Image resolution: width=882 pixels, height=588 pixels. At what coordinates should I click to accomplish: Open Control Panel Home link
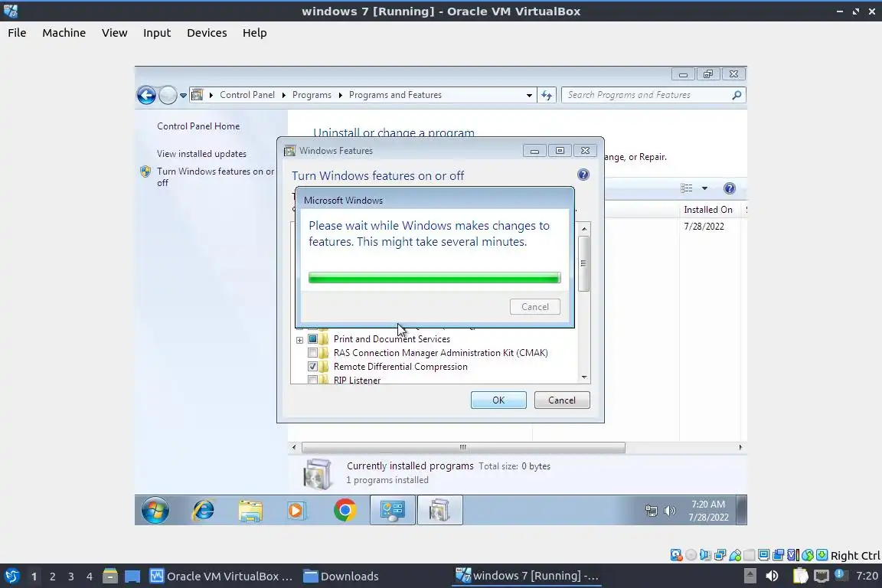pos(198,126)
